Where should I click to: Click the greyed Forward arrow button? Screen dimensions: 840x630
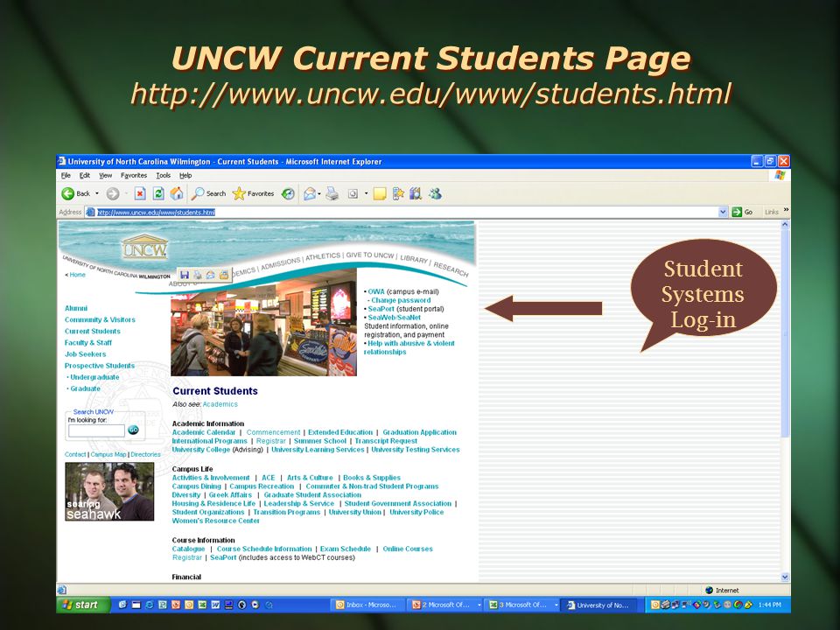coord(113,193)
